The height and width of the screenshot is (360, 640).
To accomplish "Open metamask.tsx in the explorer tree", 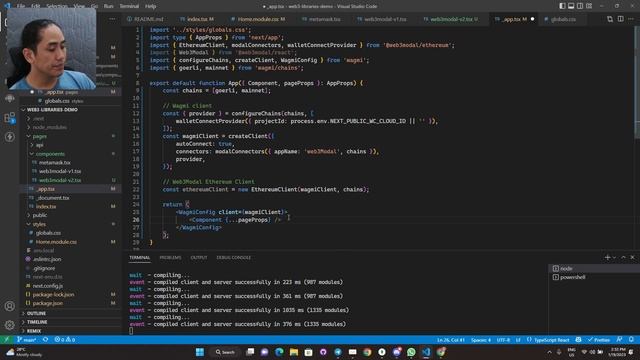I will coord(70,162).
